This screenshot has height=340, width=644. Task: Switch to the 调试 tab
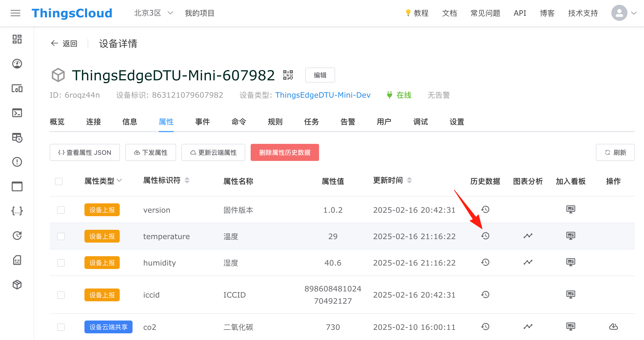pos(421,122)
